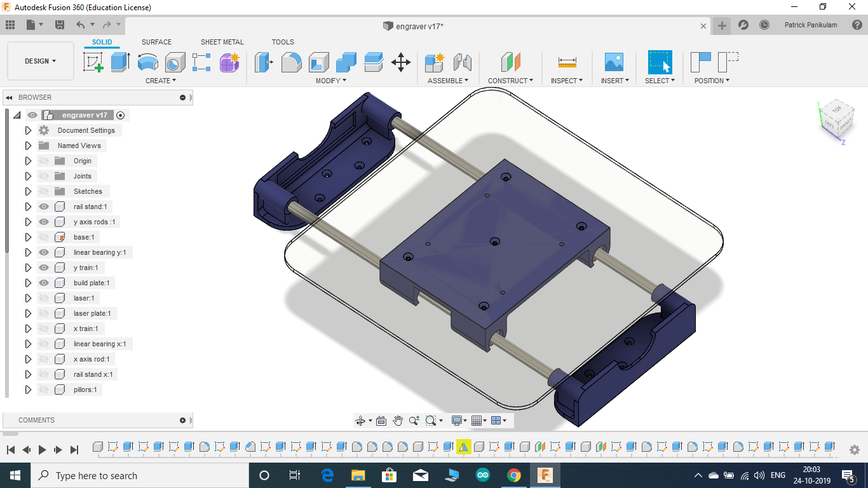868x488 pixels.
Task: Open the MODIFY dropdown menu
Action: (331, 81)
